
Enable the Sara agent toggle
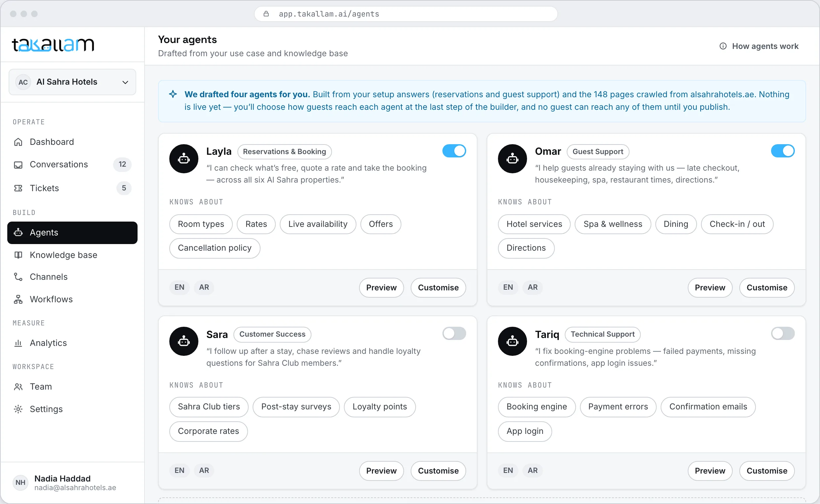pos(454,333)
